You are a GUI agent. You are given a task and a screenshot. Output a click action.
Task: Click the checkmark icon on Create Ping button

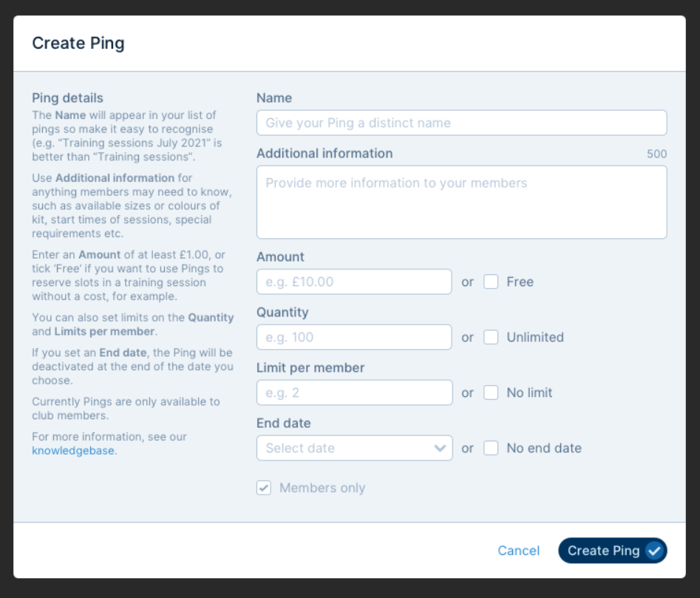[653, 551]
